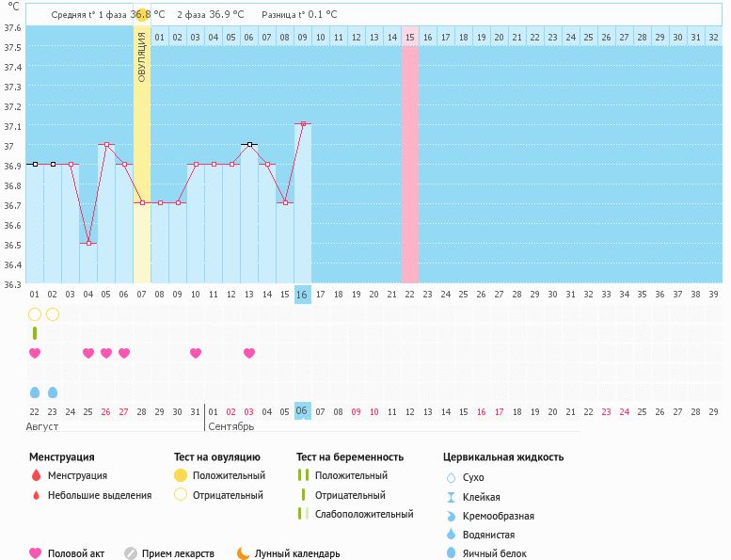The image size is (731, 560).
Task: Select the 36.5 temperature point on day 04
Action: pos(89,243)
